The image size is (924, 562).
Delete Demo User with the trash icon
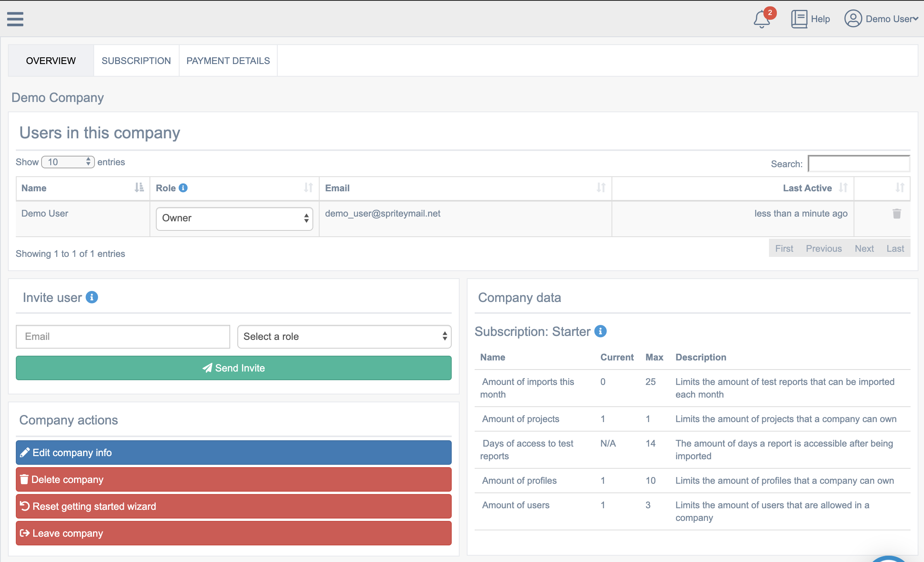pos(897,213)
